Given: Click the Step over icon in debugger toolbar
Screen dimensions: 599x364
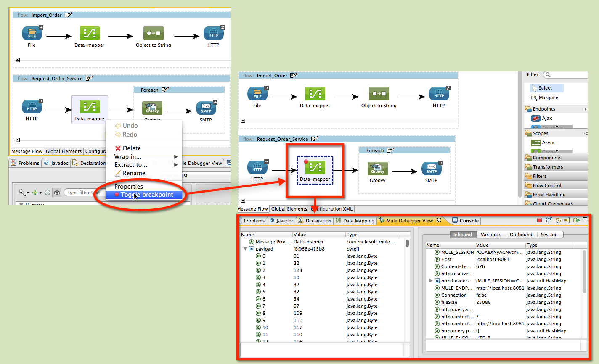Looking at the screenshot, I should point(558,220).
